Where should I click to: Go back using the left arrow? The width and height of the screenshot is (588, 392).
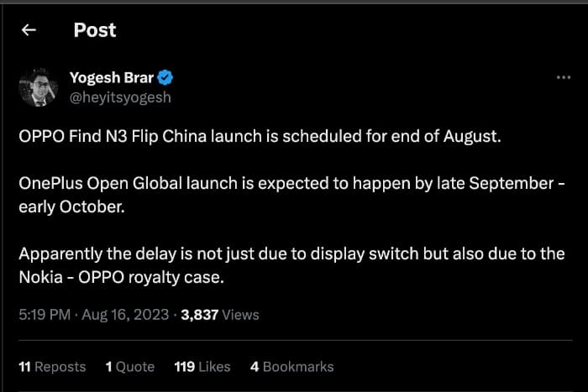click(x=29, y=30)
